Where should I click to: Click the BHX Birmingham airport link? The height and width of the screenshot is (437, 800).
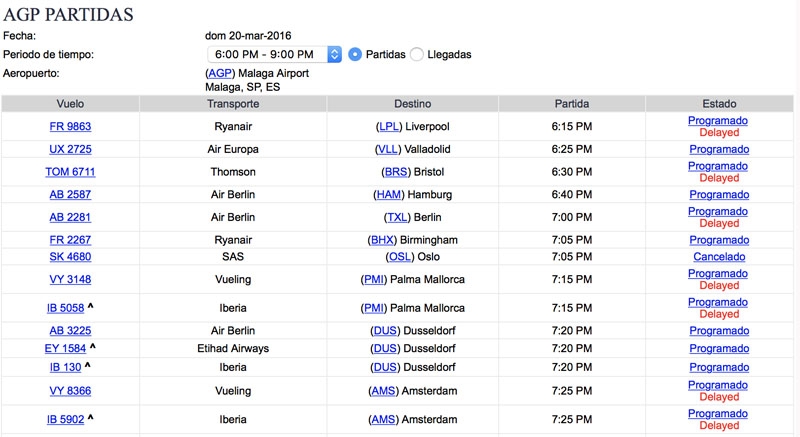point(382,240)
